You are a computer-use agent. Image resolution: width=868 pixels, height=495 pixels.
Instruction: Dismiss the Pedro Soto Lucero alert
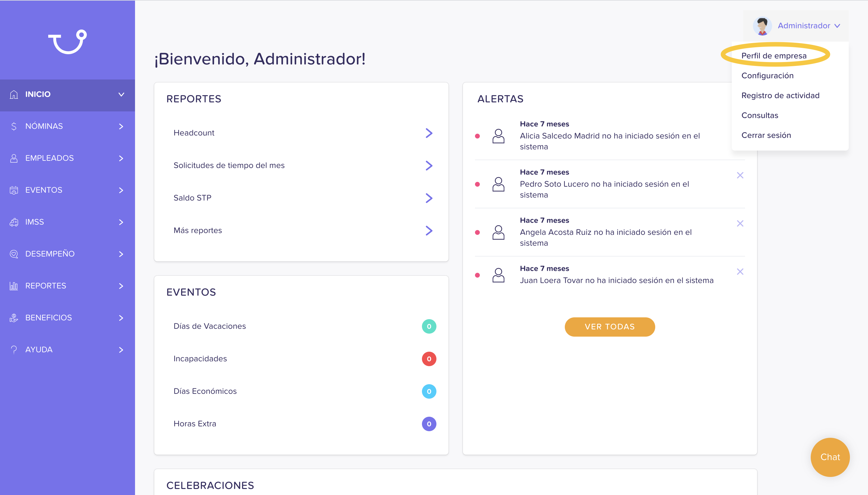pyautogui.click(x=740, y=176)
